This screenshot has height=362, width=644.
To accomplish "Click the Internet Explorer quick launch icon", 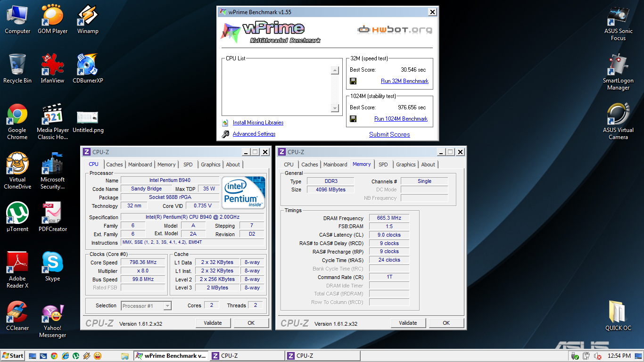I will tap(65, 356).
